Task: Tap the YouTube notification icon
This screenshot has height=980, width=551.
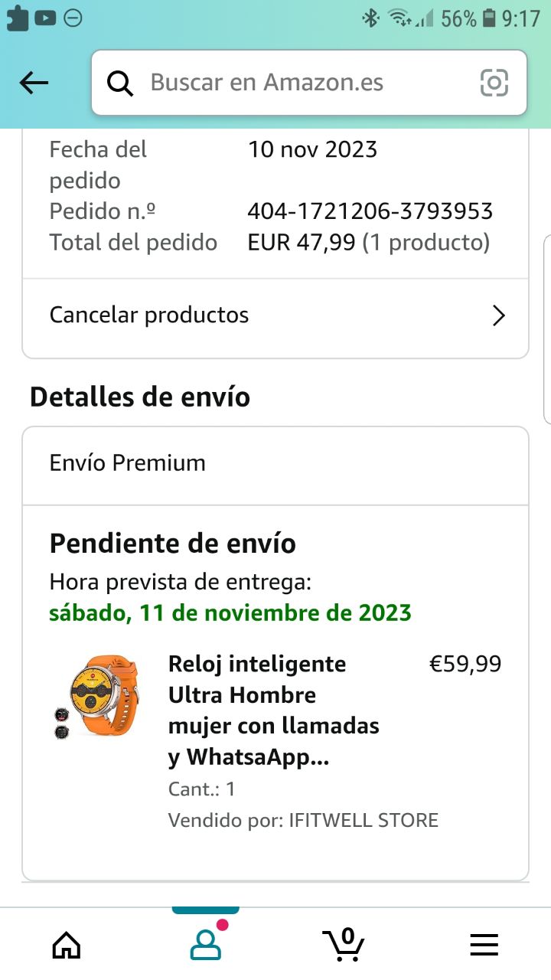Action: (x=45, y=18)
